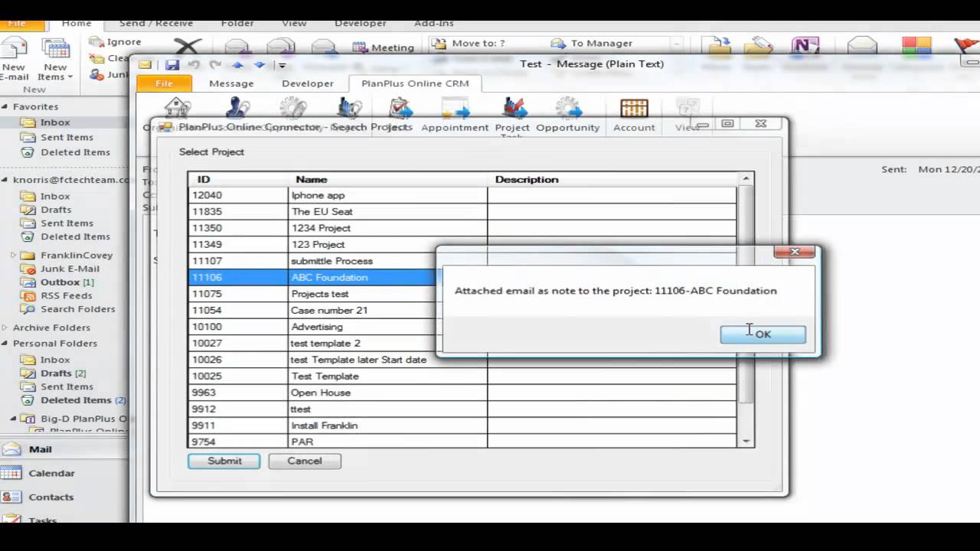Click the Save icon in message toolbar

(x=172, y=65)
